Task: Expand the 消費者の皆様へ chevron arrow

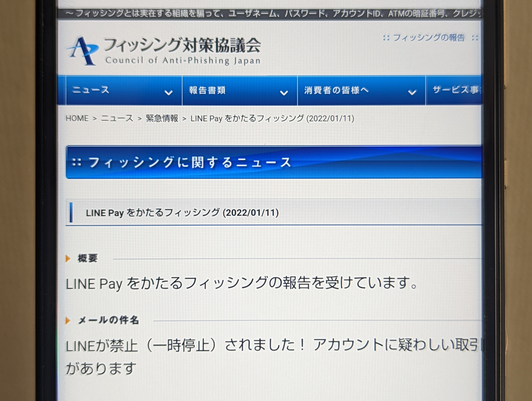Action: pyautogui.click(x=412, y=93)
